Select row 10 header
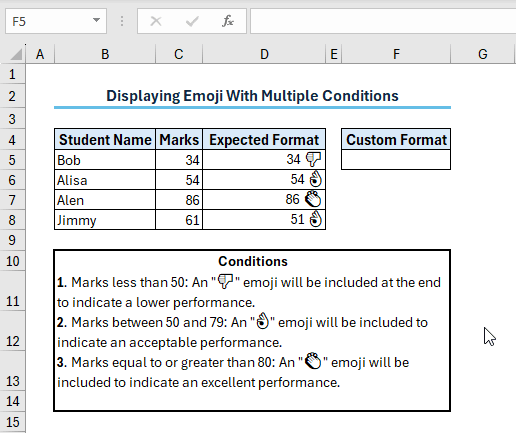The width and height of the screenshot is (516, 433). click(x=12, y=261)
